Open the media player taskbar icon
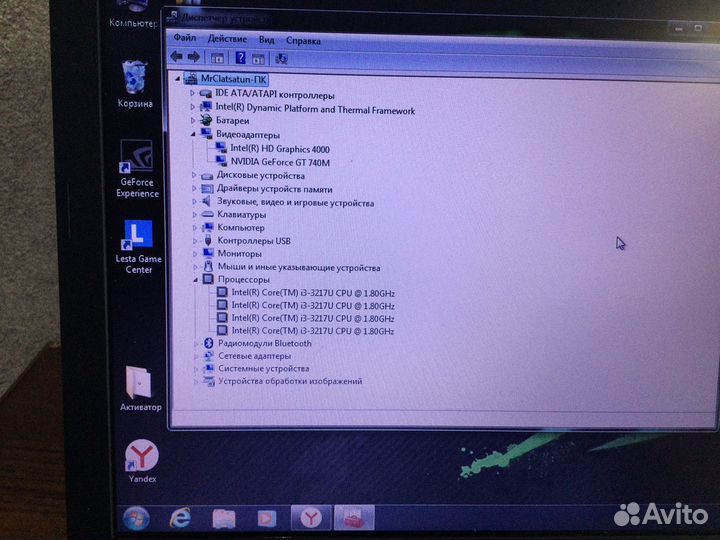Screen dimensions: 720x540 click(267, 518)
